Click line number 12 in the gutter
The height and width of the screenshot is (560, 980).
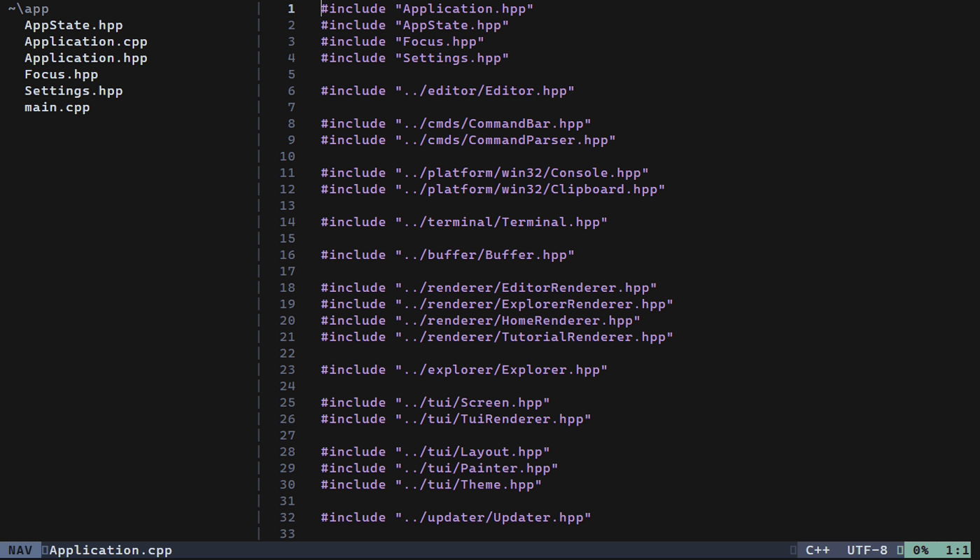[287, 189]
